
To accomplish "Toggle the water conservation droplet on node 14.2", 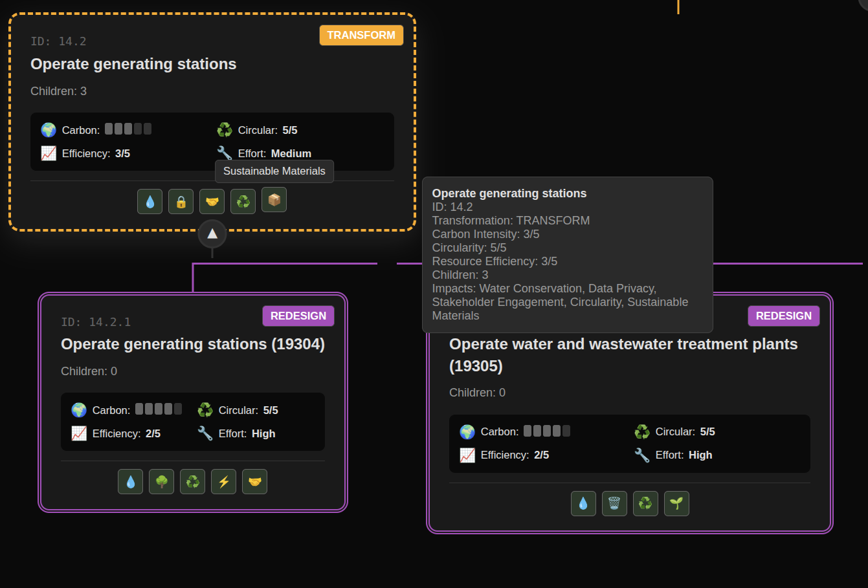I will pyautogui.click(x=150, y=201).
